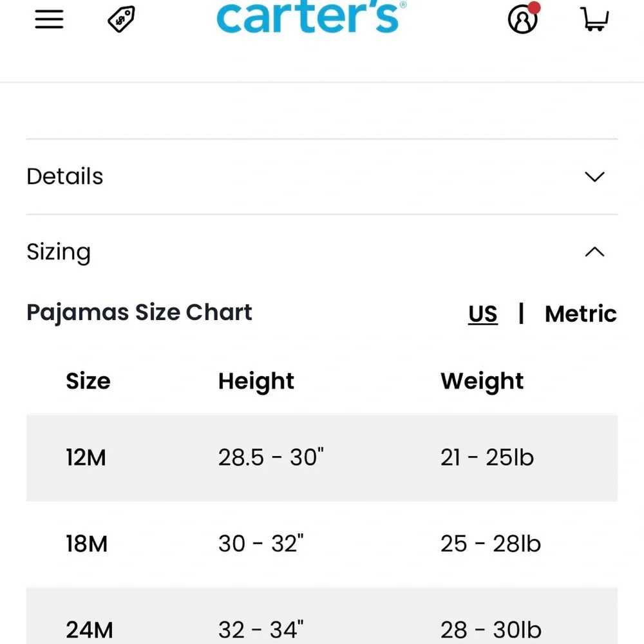The image size is (644, 644).
Task: Switch size chart to US units
Action: 483,314
